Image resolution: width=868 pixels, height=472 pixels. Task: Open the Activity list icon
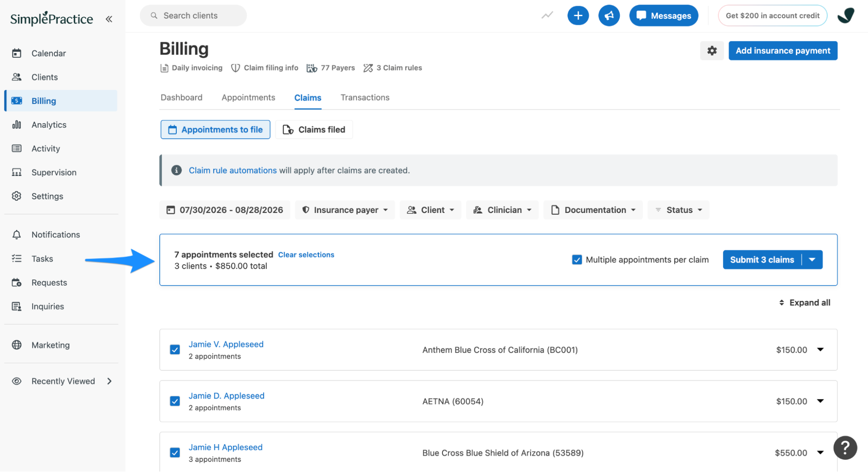(17, 149)
